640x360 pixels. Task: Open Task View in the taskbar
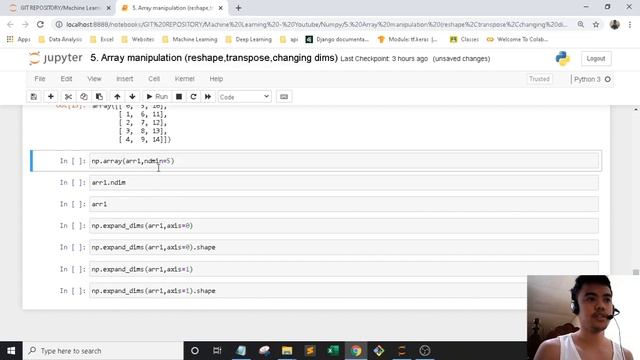point(217,351)
